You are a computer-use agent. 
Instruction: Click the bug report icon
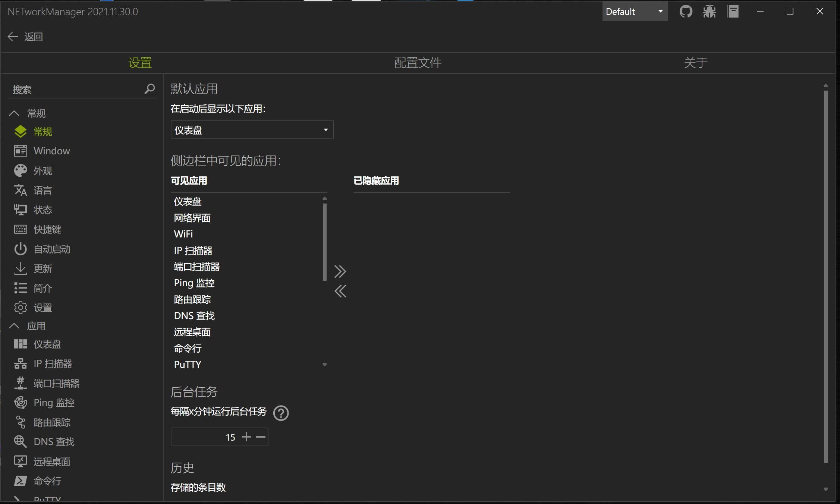(x=709, y=12)
